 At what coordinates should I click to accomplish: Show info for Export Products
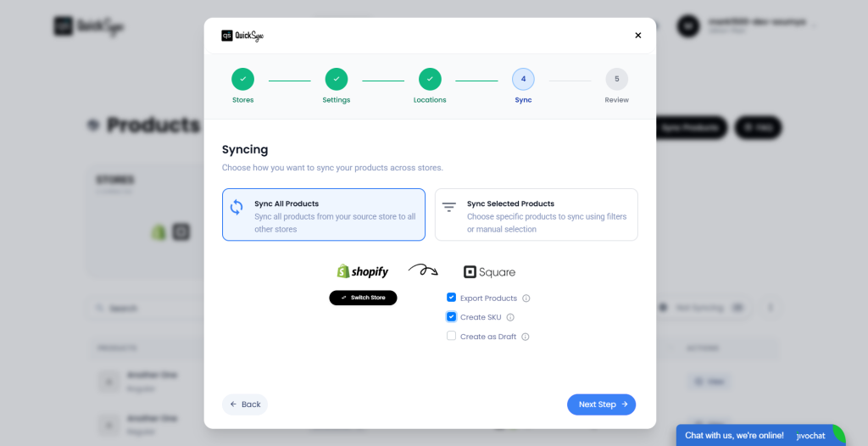(526, 298)
